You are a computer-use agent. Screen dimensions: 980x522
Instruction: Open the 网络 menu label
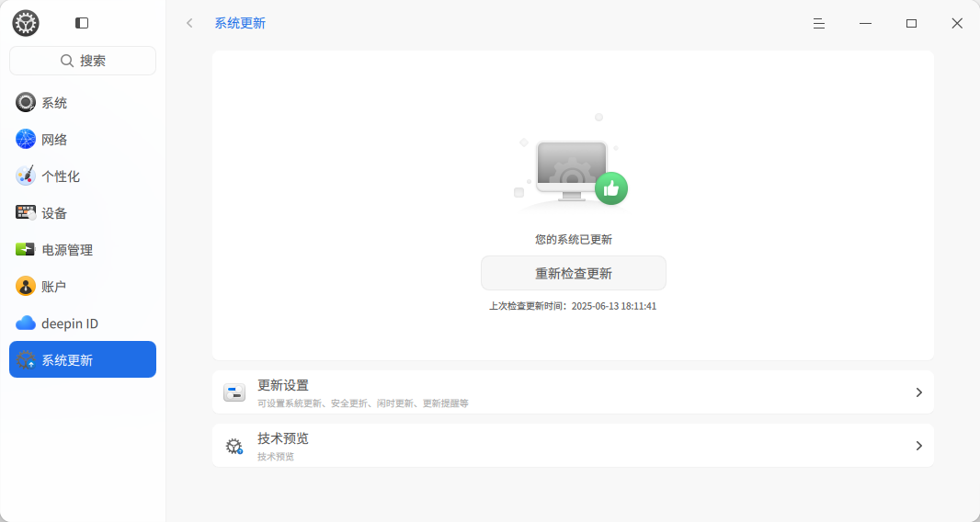(x=54, y=140)
